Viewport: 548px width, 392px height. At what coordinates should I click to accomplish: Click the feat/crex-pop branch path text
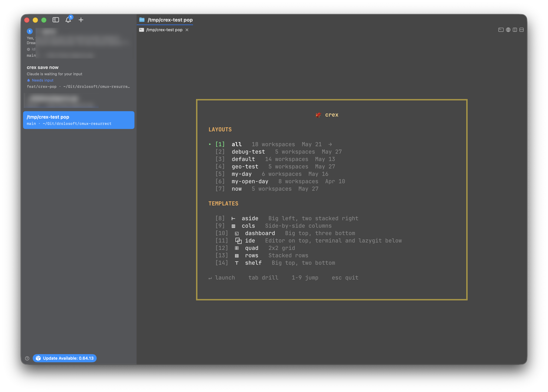[x=78, y=87]
